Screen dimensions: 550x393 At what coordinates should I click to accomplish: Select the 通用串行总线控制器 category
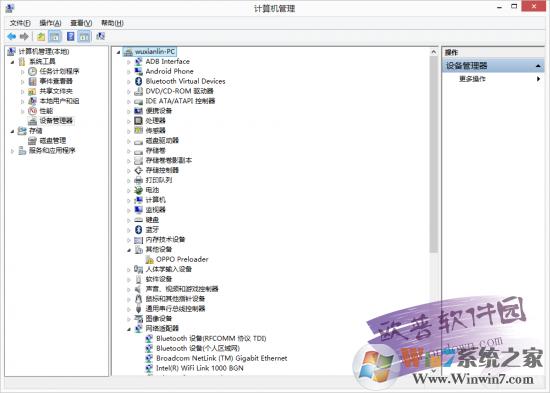[x=175, y=309]
